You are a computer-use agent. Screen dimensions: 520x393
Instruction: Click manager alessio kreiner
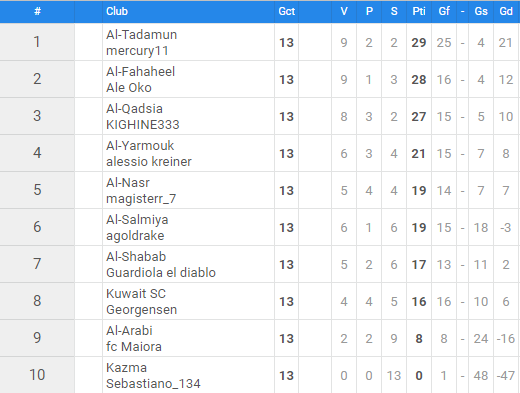pyautogui.click(x=149, y=162)
